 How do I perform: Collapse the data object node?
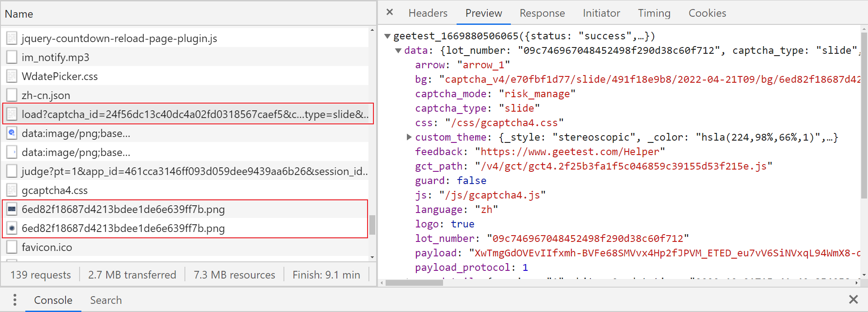click(x=398, y=51)
